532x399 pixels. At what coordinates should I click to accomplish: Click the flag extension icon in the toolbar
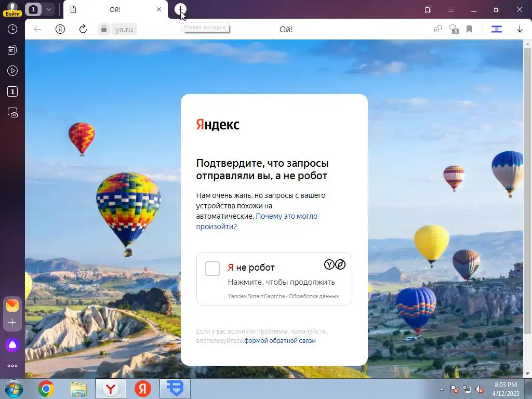496,30
